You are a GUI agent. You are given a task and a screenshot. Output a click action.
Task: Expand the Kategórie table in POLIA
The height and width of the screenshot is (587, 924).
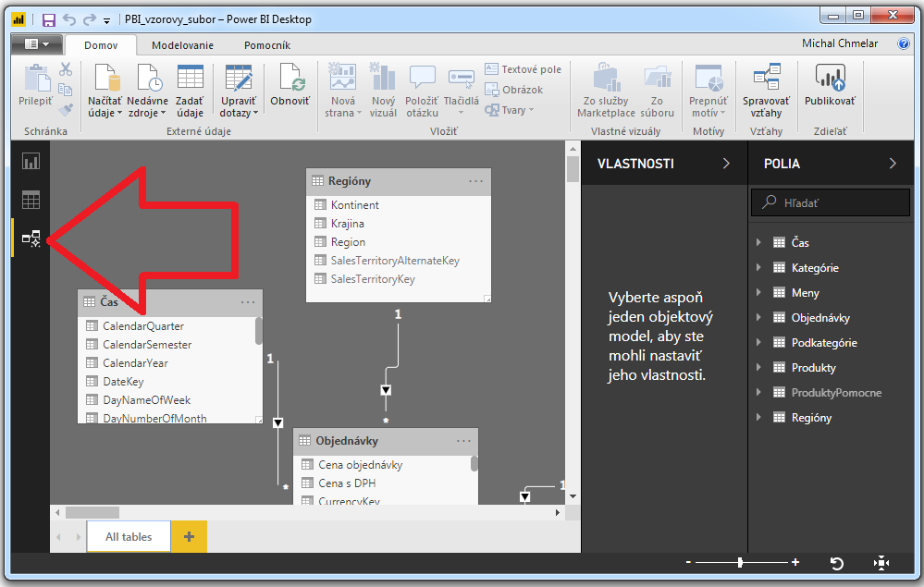click(759, 268)
